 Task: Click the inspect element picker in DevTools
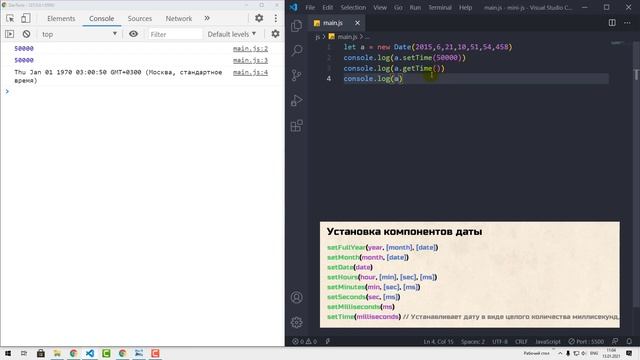[x=10, y=18]
